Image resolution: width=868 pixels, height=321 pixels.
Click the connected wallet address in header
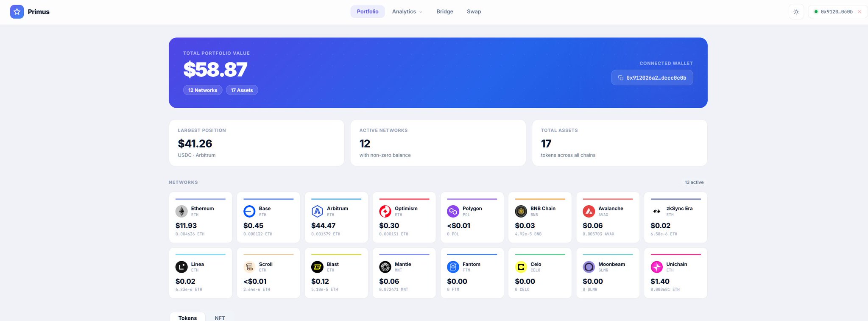[837, 12]
